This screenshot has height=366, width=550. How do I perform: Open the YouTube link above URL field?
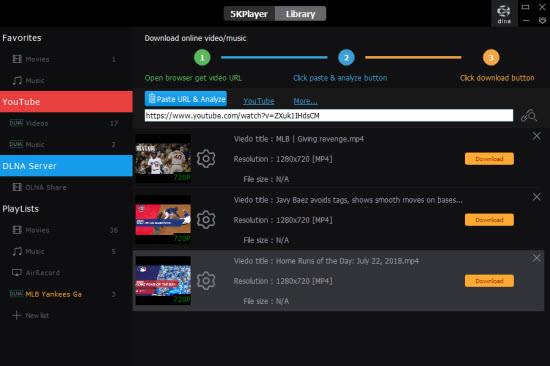point(259,101)
